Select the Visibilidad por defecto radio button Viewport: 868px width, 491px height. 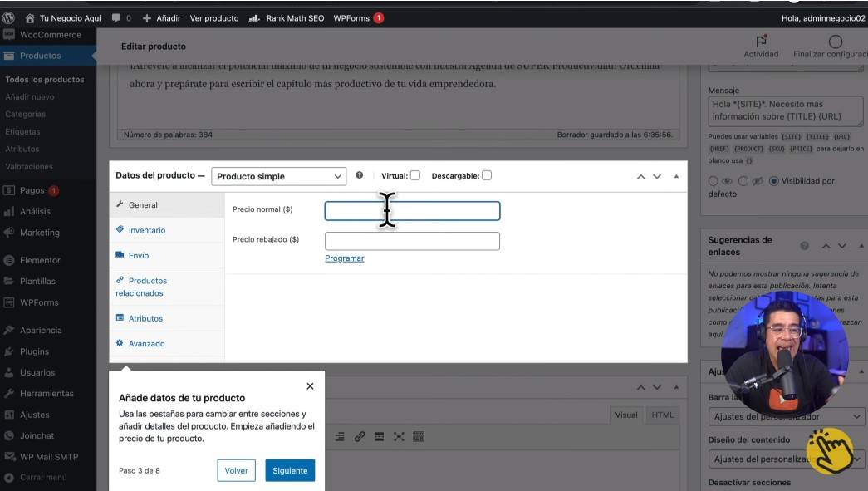(x=774, y=181)
